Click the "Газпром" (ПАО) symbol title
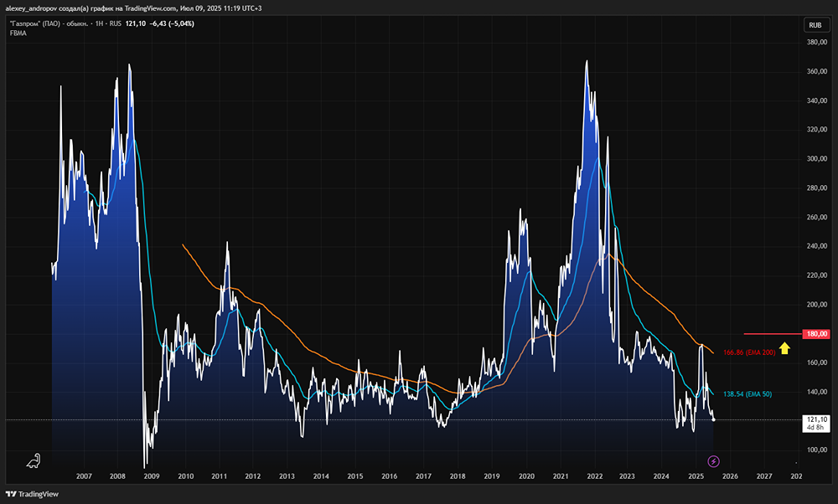The width and height of the screenshot is (838, 504). pos(34,23)
